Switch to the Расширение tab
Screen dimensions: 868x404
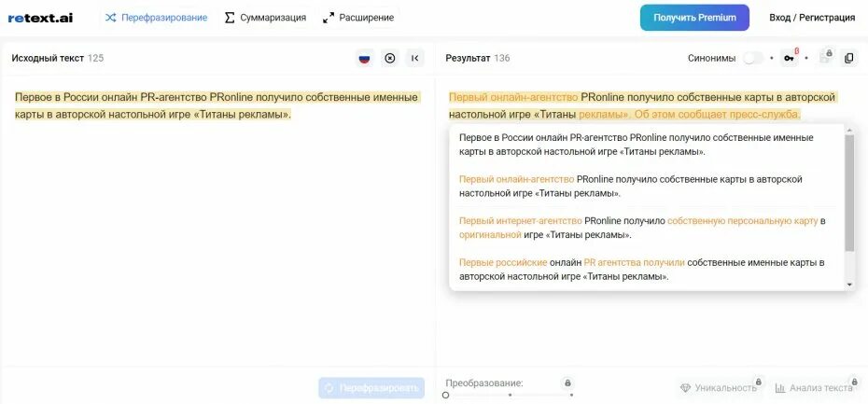click(x=358, y=18)
